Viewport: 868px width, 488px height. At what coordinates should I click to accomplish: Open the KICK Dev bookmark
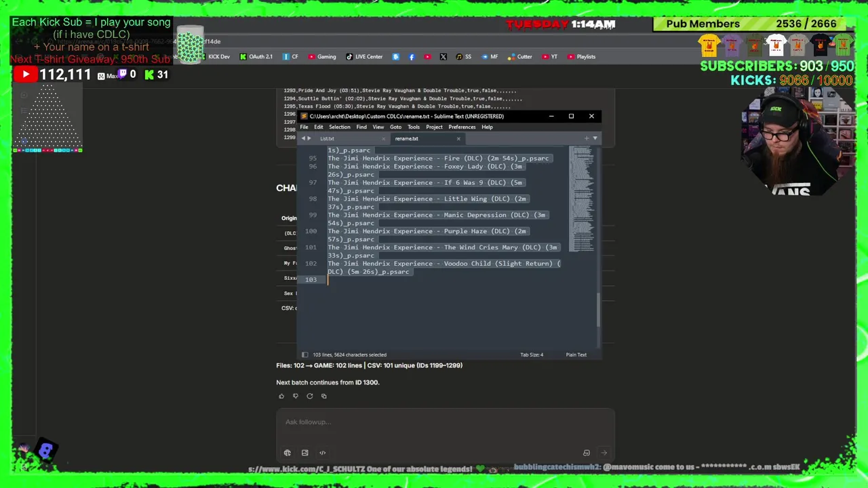[214, 57]
